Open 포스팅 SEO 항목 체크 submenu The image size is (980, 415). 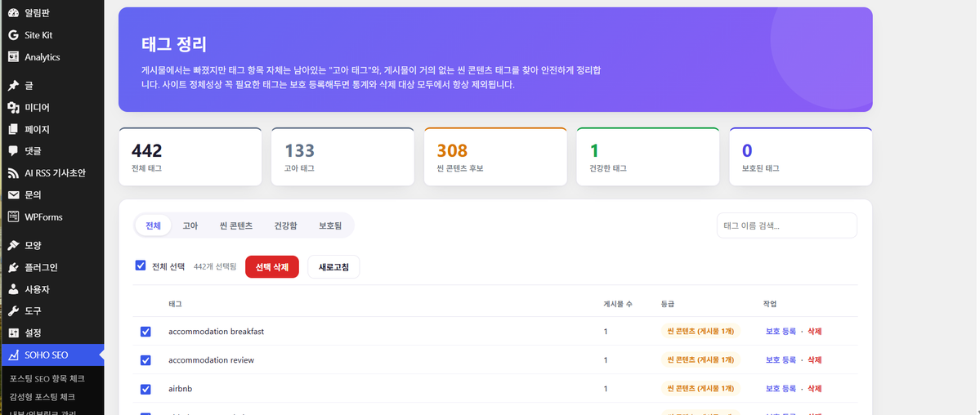click(x=47, y=378)
